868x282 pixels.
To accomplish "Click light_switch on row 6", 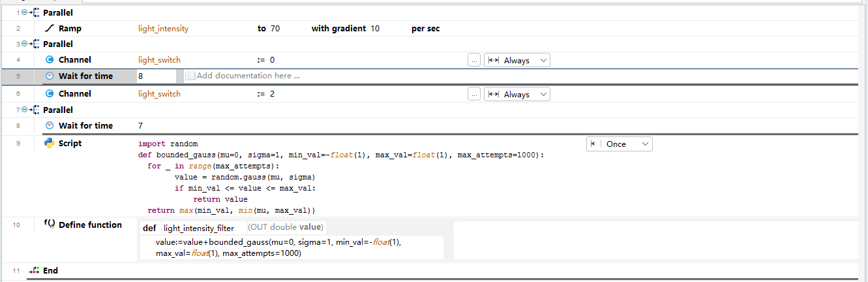I will 159,94.
